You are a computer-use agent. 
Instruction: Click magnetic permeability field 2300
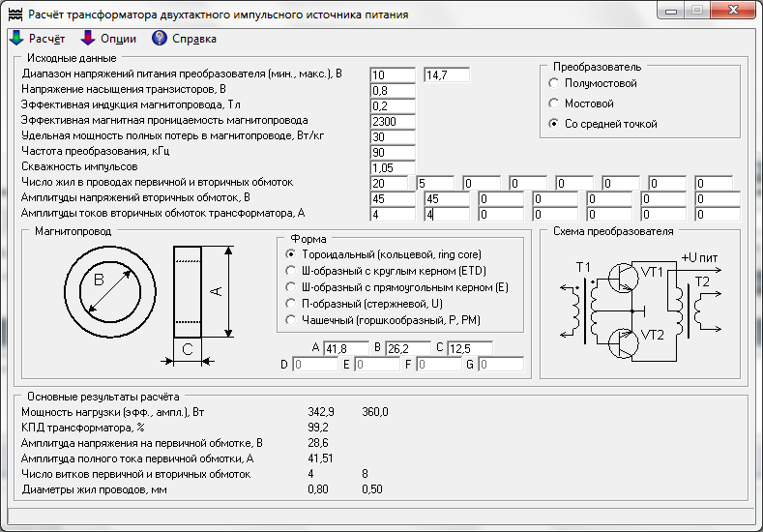(x=393, y=121)
